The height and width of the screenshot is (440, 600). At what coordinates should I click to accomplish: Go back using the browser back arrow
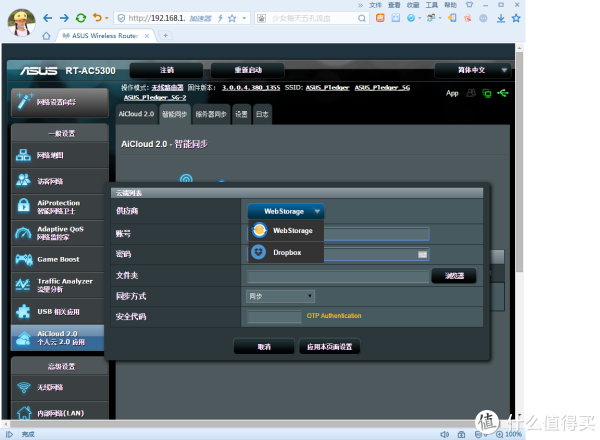click(47, 18)
